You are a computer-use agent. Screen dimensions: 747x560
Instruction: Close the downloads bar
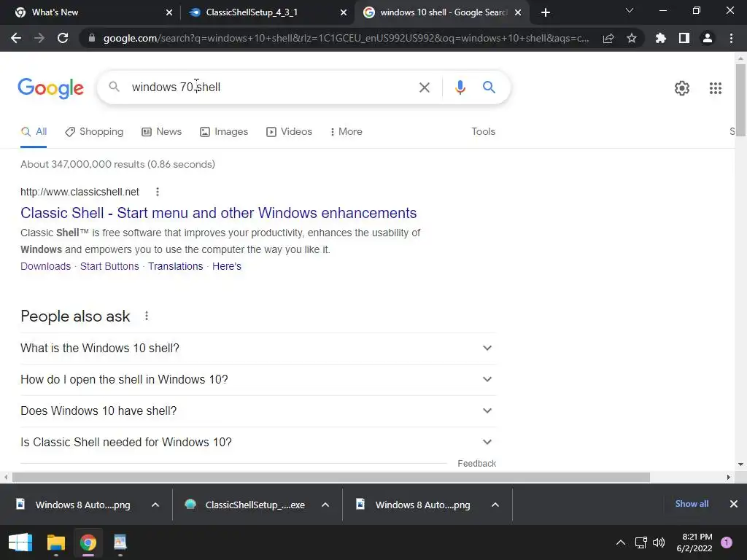[x=734, y=504]
